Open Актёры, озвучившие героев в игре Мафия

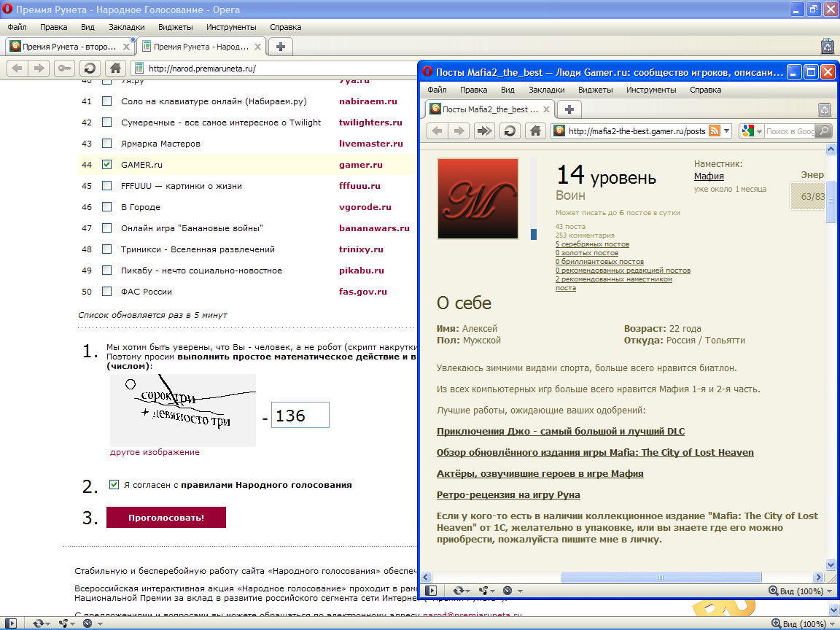(x=540, y=473)
